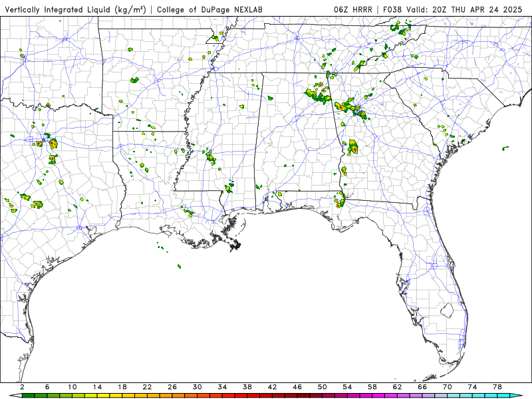The height and width of the screenshot is (399, 532).
Task: Click the color bar label "22"
Action: pyautogui.click(x=147, y=387)
